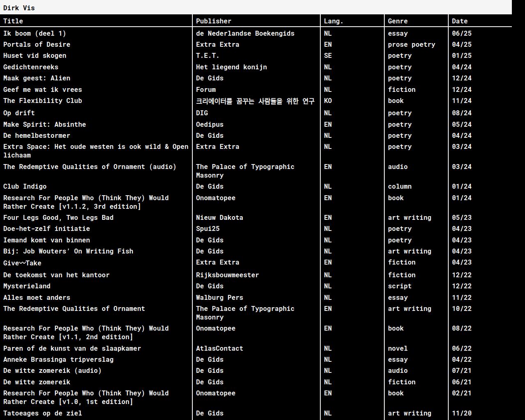Viewport: 525px width, 420px height.
Task: Open Alles moet anders entry
Action: click(x=37, y=297)
